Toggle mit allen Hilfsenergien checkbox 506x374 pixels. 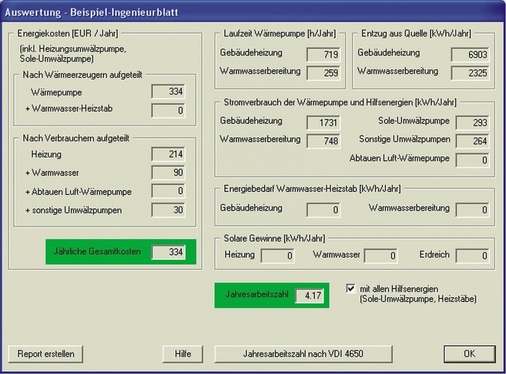point(351,289)
